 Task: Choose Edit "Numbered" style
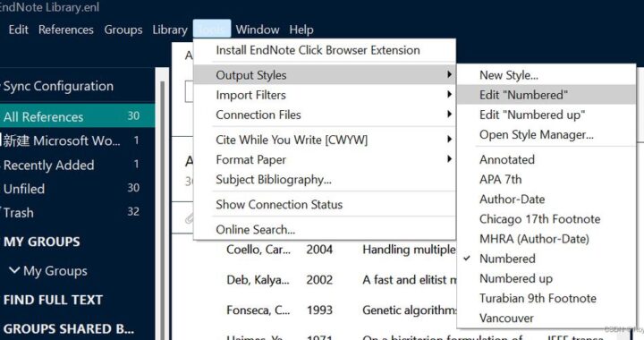(547, 95)
